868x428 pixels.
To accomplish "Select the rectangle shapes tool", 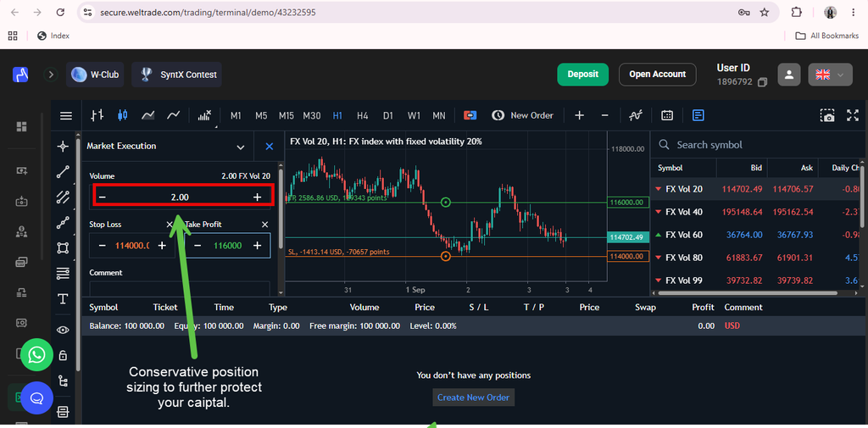I will pyautogui.click(x=63, y=248).
